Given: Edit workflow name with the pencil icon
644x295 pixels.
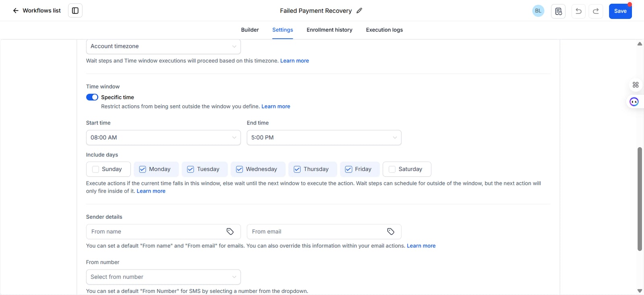Looking at the screenshot, I should [359, 10].
